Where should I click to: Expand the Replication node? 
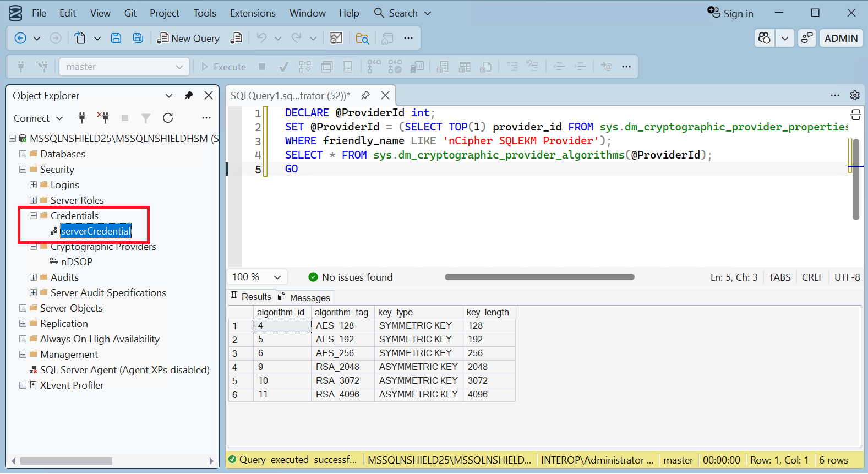click(x=23, y=324)
